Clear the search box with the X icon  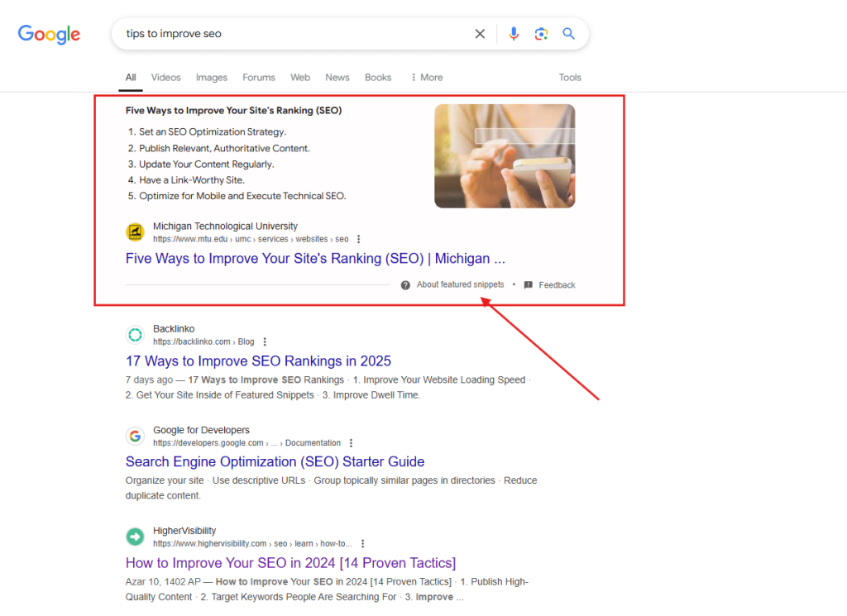[x=480, y=34]
